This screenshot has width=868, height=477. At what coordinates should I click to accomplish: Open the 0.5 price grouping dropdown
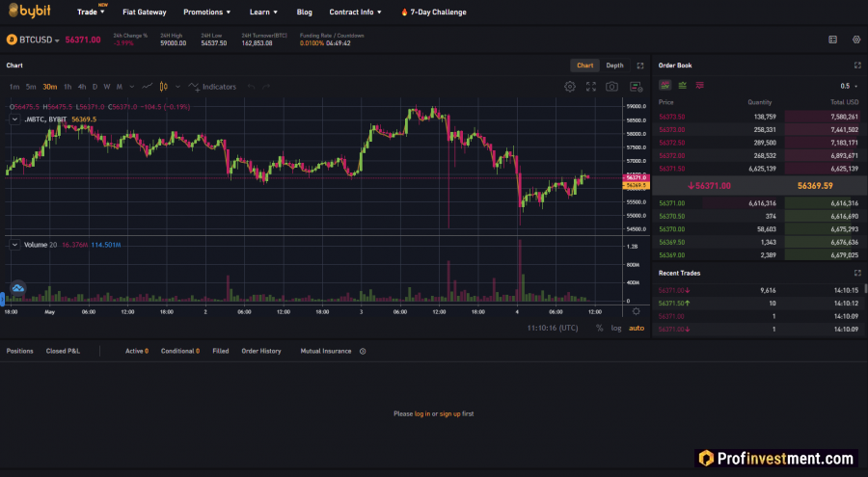click(849, 86)
